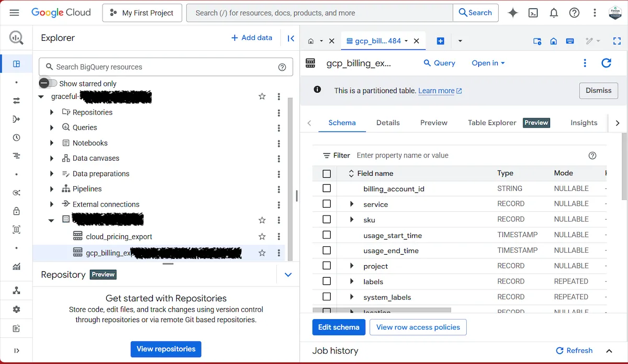Switch to the Details tab
This screenshot has height=364, width=628.
tap(388, 122)
